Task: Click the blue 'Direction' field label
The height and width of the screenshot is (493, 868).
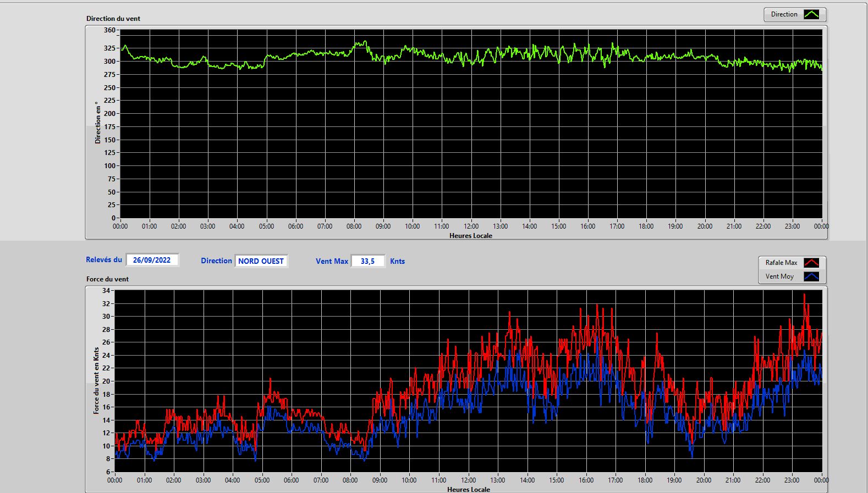Action: [x=216, y=261]
